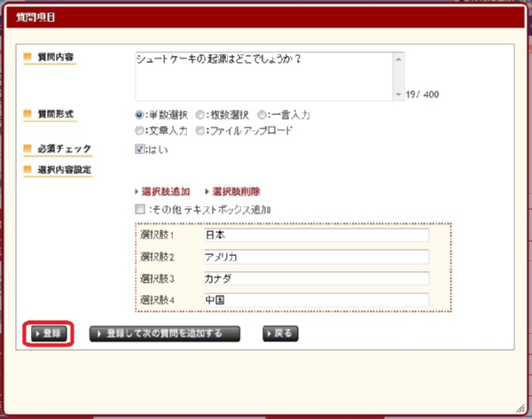Click the text area scrollbar up arrow

[x=398, y=58]
